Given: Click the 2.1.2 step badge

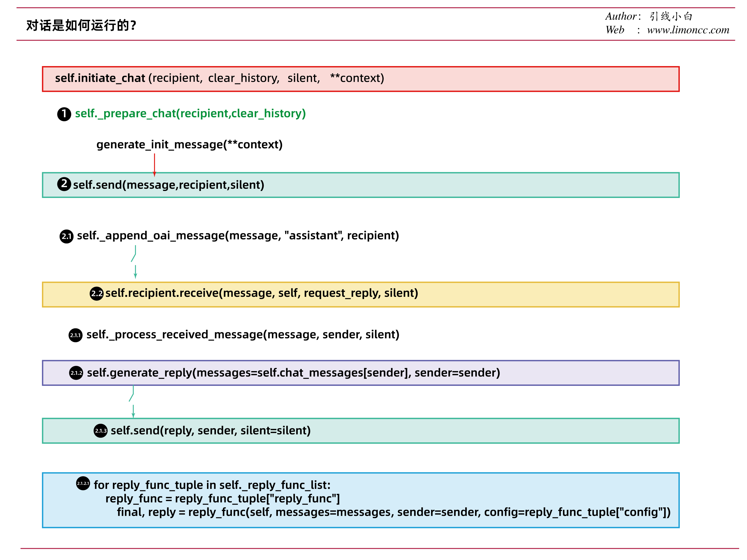Looking at the screenshot, I should click(76, 373).
